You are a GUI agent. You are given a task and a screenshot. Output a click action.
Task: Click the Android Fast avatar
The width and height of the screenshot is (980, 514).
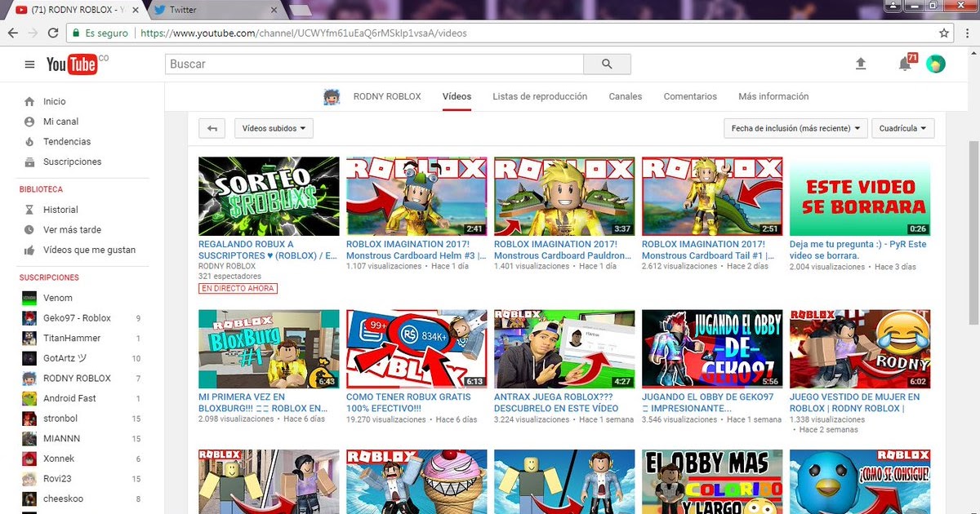[29, 398]
